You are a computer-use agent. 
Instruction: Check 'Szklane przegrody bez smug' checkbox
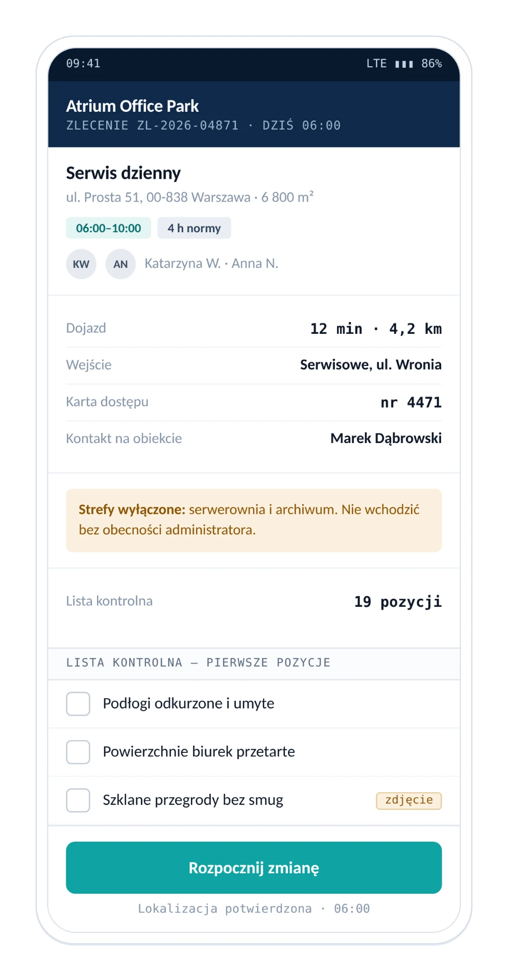[x=78, y=800]
